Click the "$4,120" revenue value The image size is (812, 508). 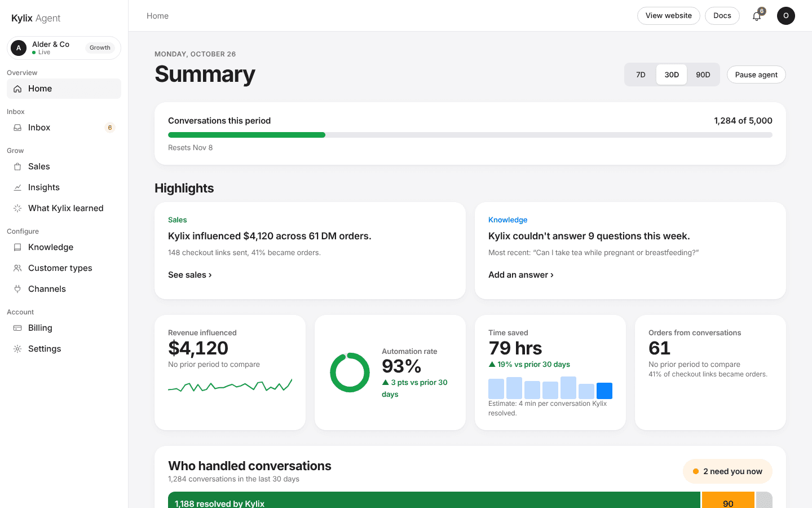click(198, 348)
